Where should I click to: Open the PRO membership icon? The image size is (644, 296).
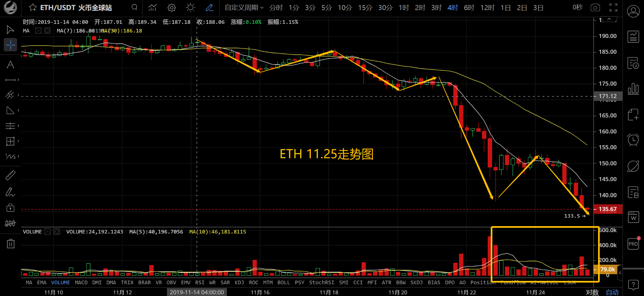(633, 244)
